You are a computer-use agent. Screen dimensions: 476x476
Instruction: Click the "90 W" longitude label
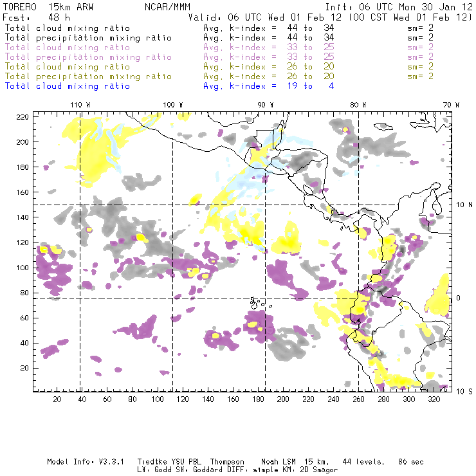265,105
